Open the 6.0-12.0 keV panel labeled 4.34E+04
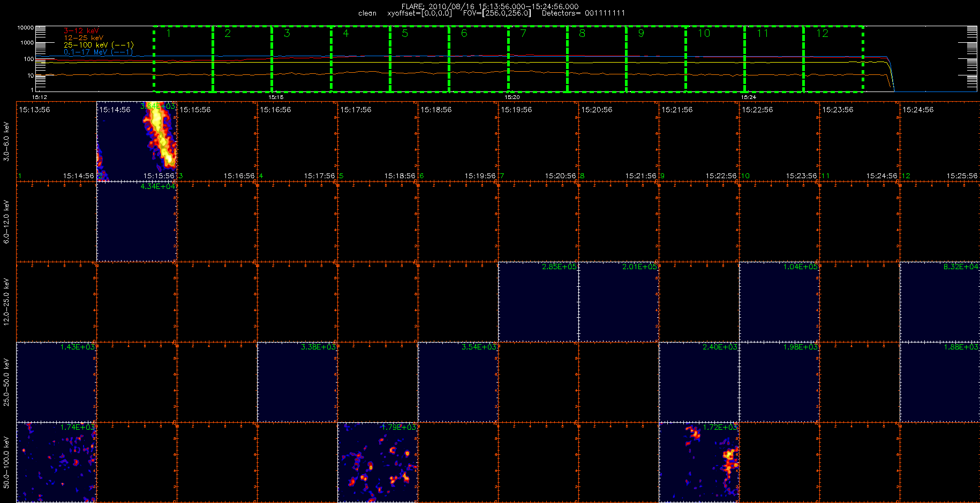Viewport: 980px width, 503px height. (x=137, y=222)
